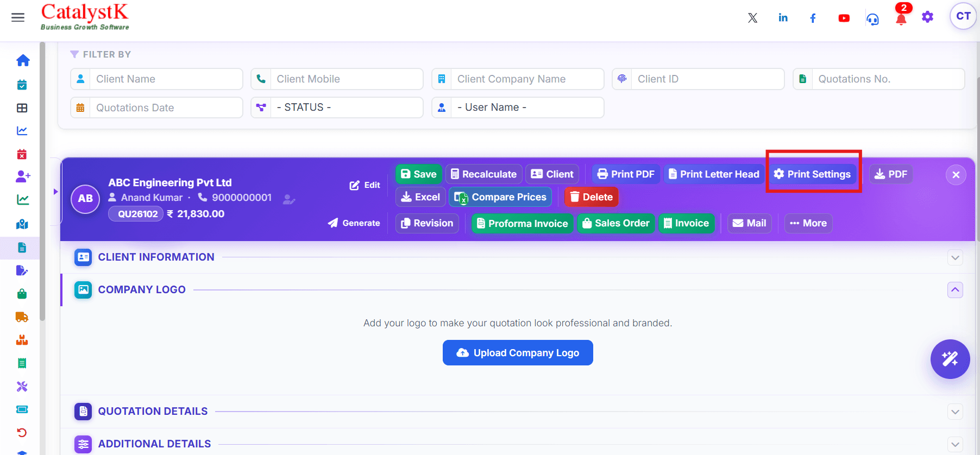Screen dimensions: 980x455
Task: Close the quotation panel with X
Action: pos(956,175)
